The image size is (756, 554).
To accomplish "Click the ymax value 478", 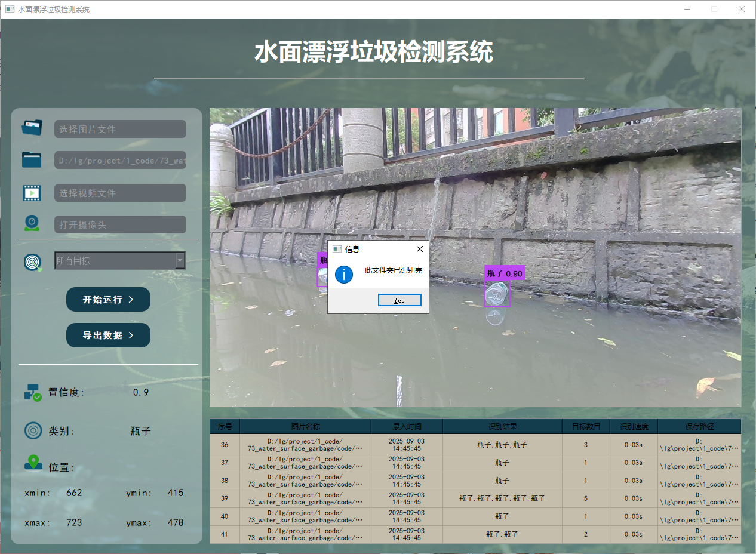I will pos(176,522).
